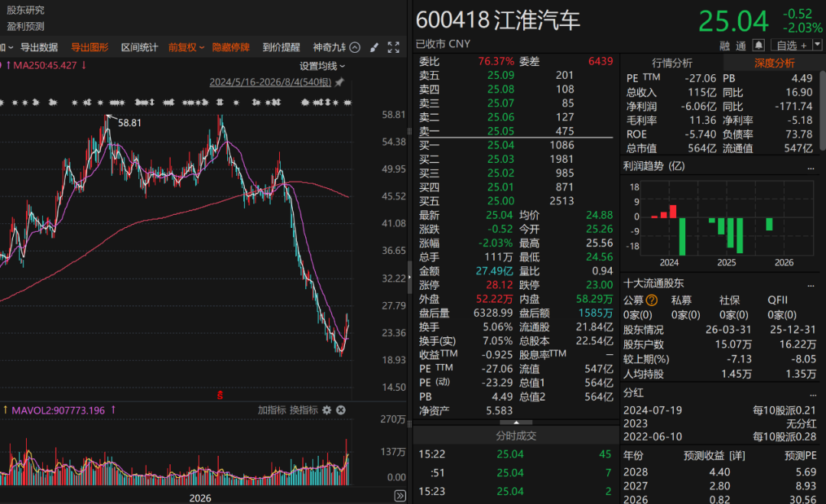Click the 金额 27.49亿 turnover value
826x504 pixels.
494,272
